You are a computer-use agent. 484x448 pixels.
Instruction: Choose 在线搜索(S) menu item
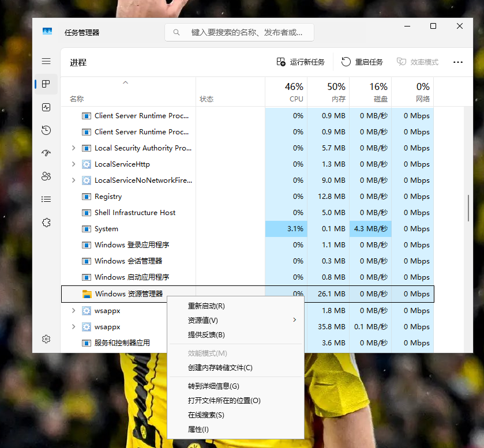pos(235,415)
